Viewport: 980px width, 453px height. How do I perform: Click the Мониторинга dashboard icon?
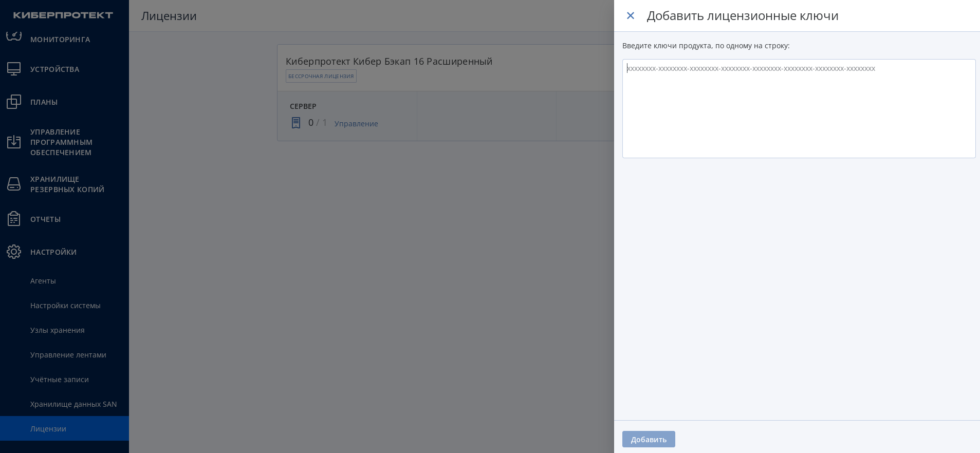[14, 36]
